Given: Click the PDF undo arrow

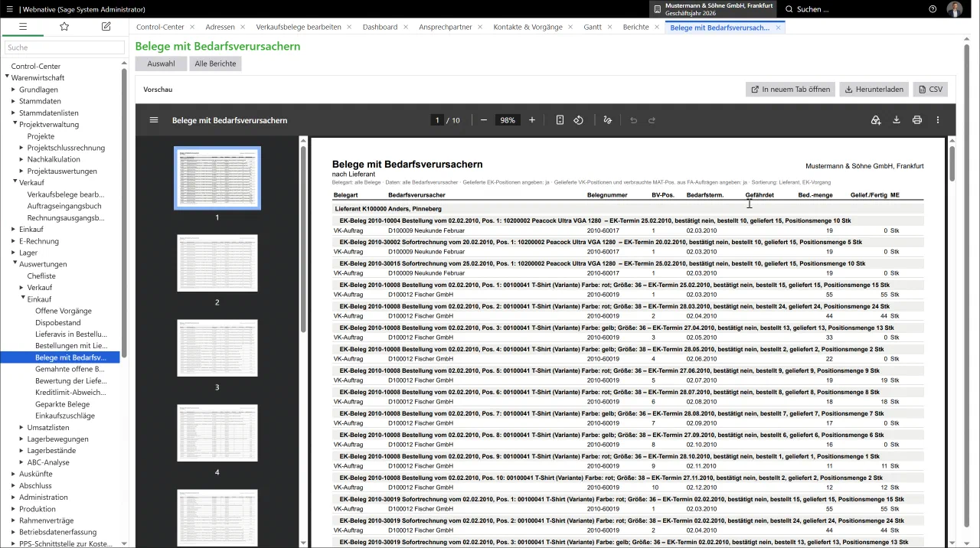Looking at the screenshot, I should [633, 120].
